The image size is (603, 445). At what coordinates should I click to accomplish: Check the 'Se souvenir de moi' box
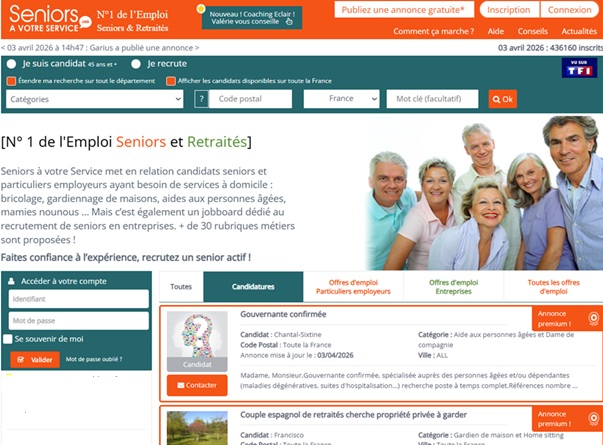[8, 339]
